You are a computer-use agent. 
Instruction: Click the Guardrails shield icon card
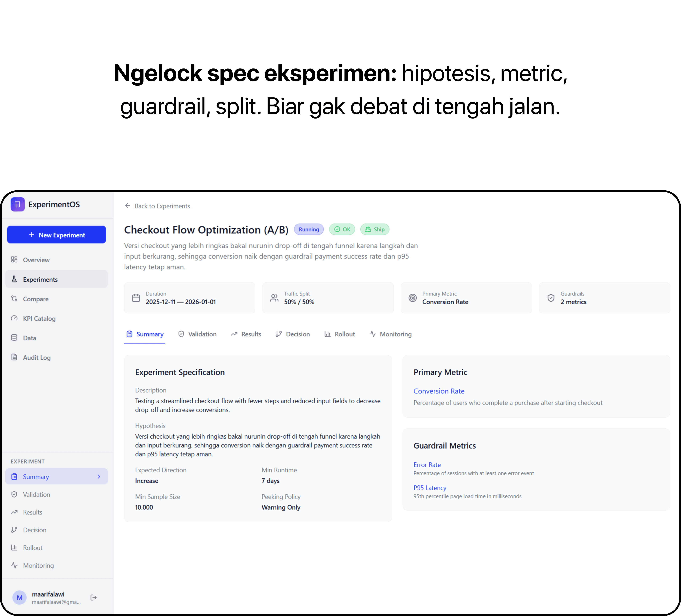click(551, 298)
